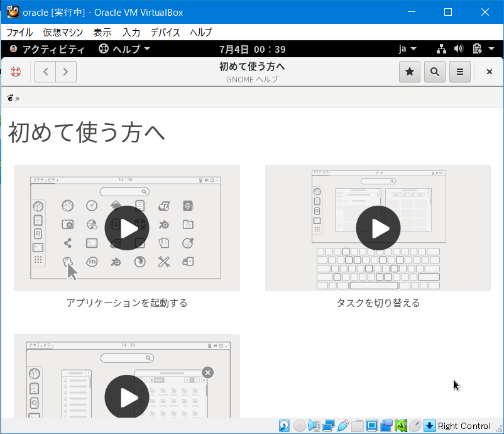This screenshot has width=504, height=434.
Task: Open the hamburger menu in GNOME Help
Action: click(x=459, y=72)
